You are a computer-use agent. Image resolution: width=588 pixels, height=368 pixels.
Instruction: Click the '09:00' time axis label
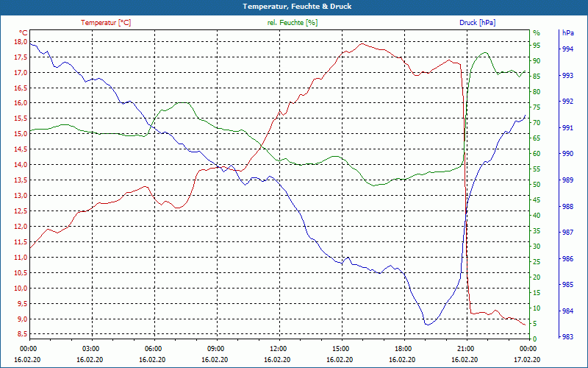[215, 348]
